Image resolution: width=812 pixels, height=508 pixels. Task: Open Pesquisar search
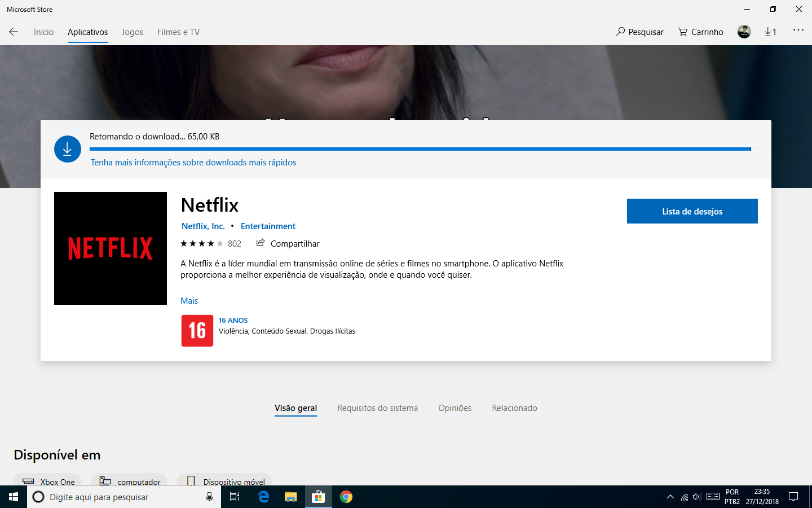(x=639, y=32)
